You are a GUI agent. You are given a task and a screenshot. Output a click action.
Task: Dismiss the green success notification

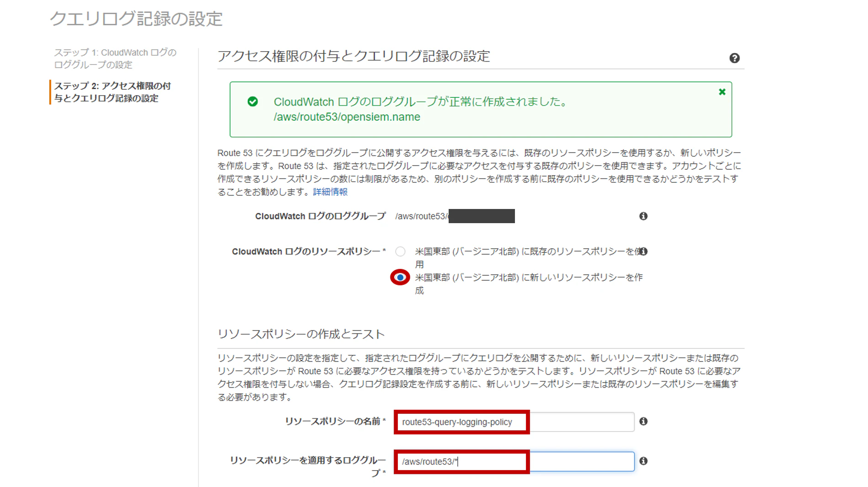pos(722,92)
